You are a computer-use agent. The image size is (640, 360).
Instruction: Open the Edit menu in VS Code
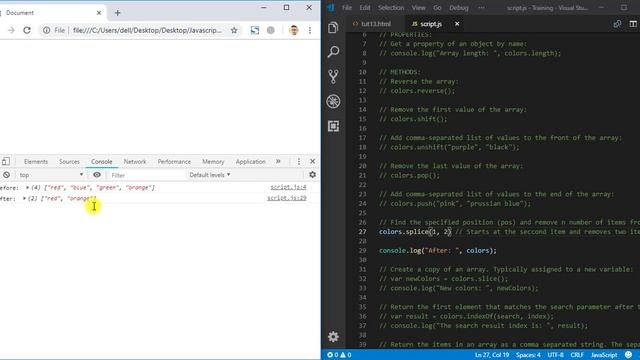click(364, 8)
